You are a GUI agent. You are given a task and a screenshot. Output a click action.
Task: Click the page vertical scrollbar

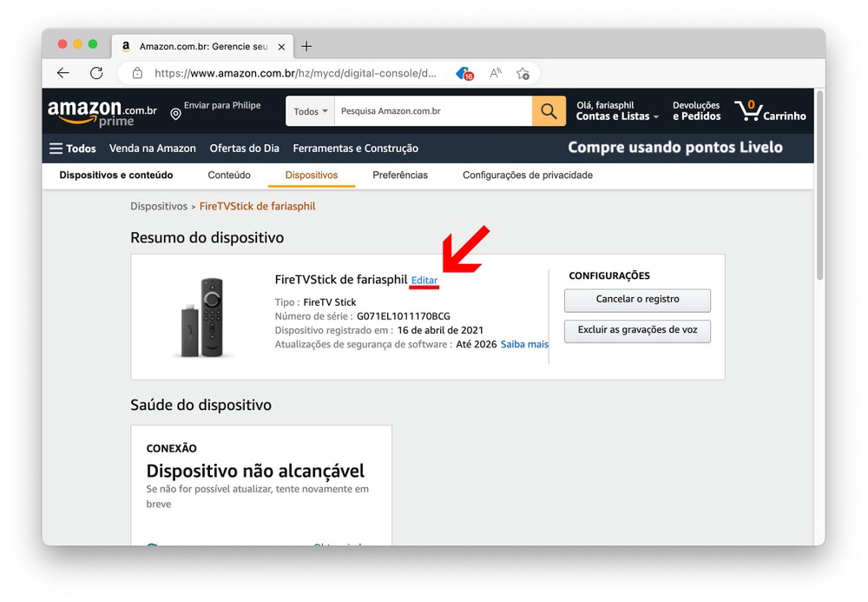point(820,186)
